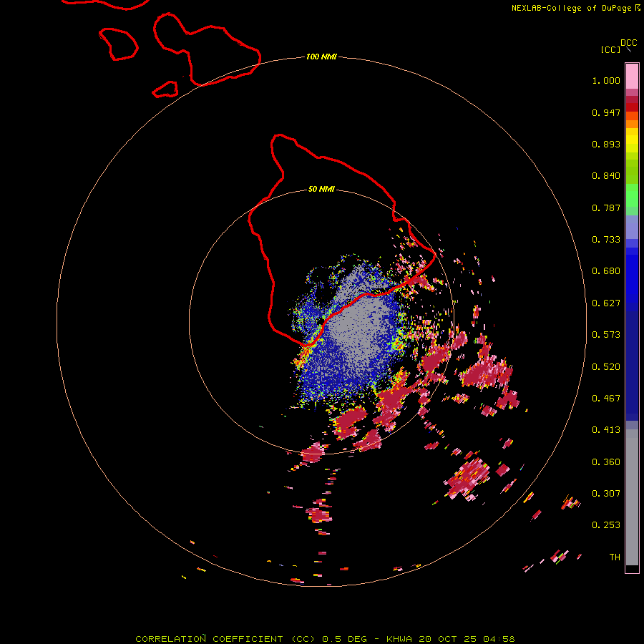Click the small island outline left of Maui
644x644 pixels.
tap(118, 44)
